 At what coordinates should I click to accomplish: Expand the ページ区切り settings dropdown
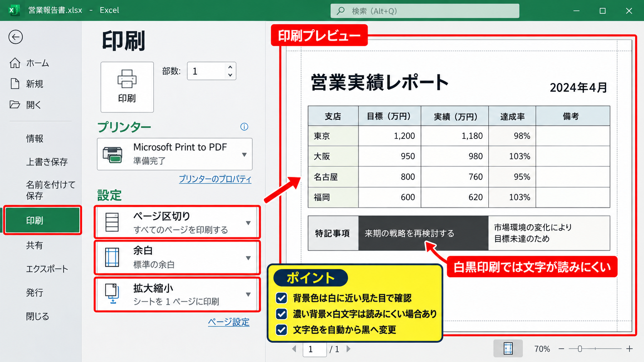point(248,223)
